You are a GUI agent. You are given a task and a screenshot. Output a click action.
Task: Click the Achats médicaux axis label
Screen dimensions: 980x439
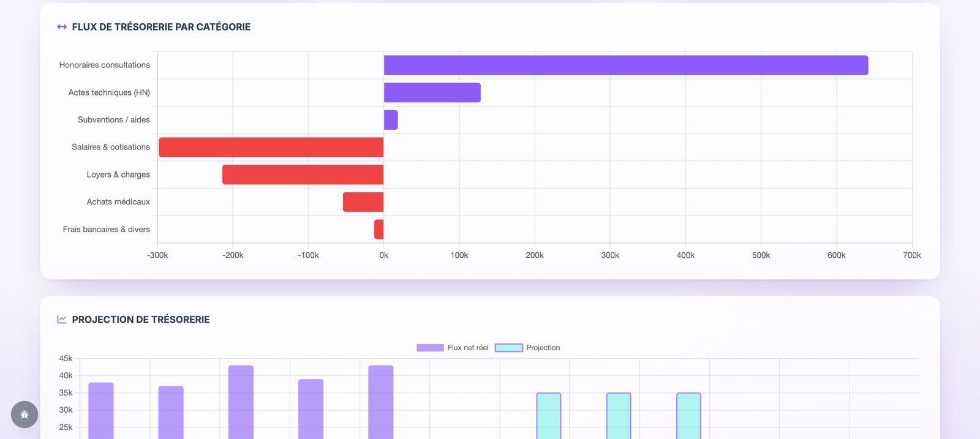pyautogui.click(x=118, y=202)
